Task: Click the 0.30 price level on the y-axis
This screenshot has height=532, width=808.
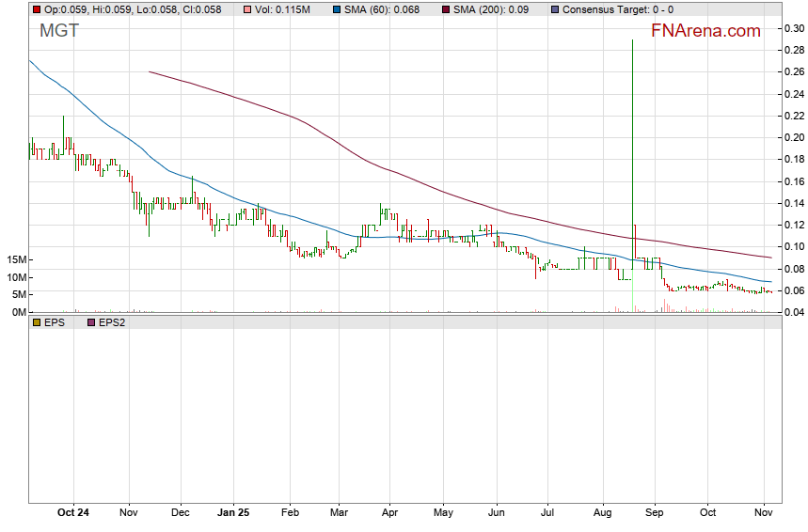Action: [x=794, y=28]
